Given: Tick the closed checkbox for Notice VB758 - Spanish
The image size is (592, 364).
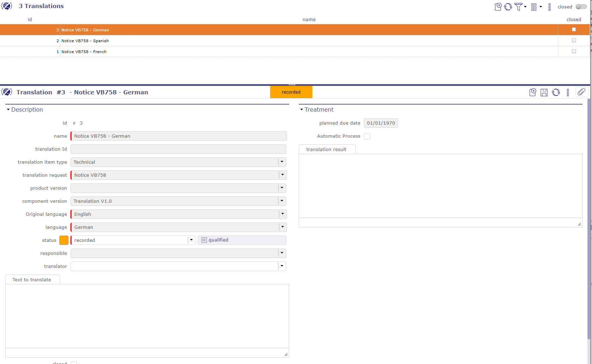Looking at the screenshot, I should click(x=574, y=40).
